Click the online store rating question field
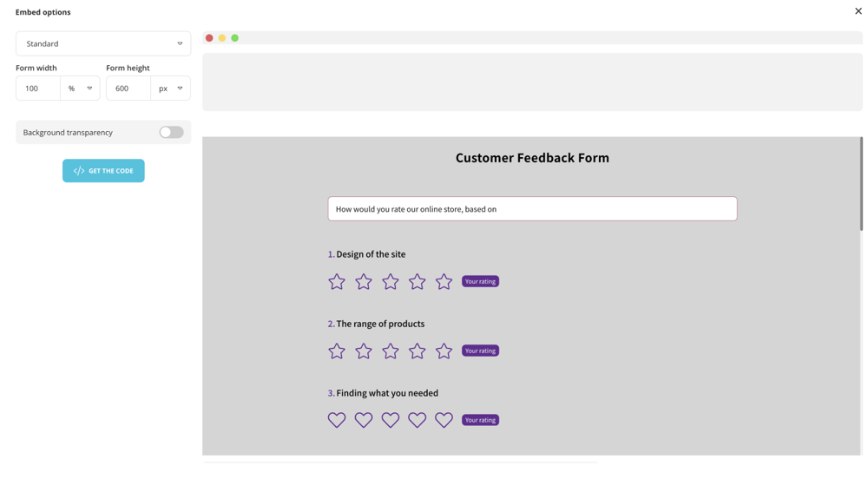868x479 pixels. click(532, 209)
